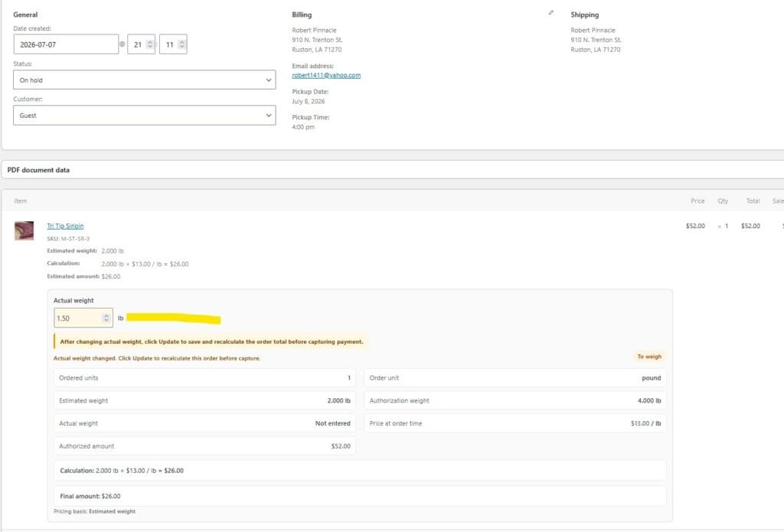This screenshot has height=532, width=784.
Task: Click the Actual weight spinner arrows
Action: click(106, 318)
